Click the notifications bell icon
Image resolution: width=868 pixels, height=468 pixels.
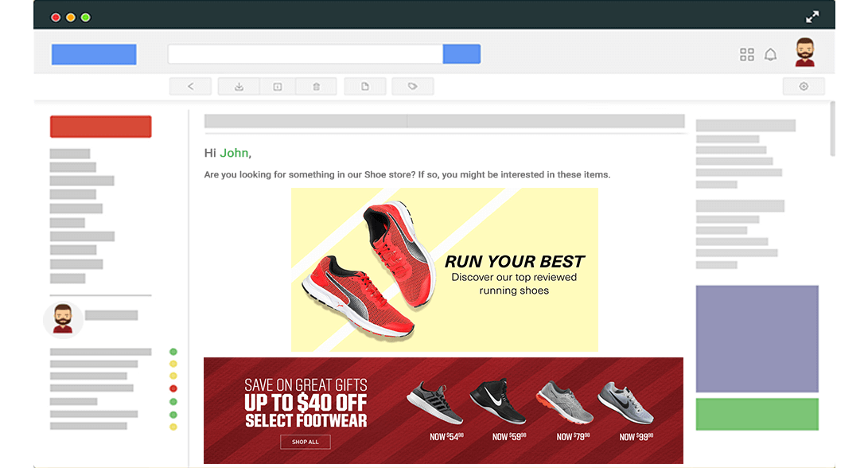point(771,54)
